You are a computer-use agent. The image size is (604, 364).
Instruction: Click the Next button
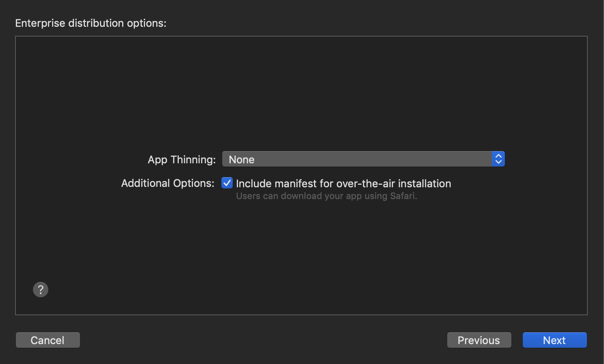point(554,340)
